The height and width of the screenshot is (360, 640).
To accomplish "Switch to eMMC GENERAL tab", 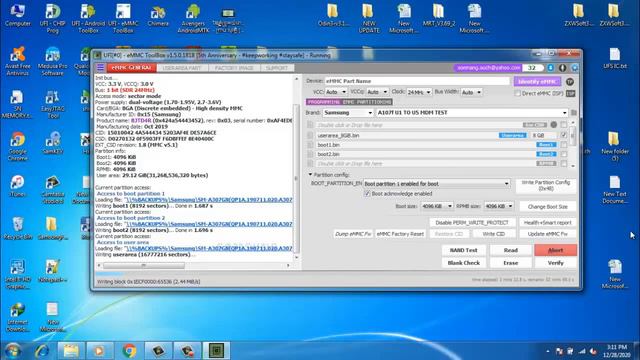I will pos(131,68).
